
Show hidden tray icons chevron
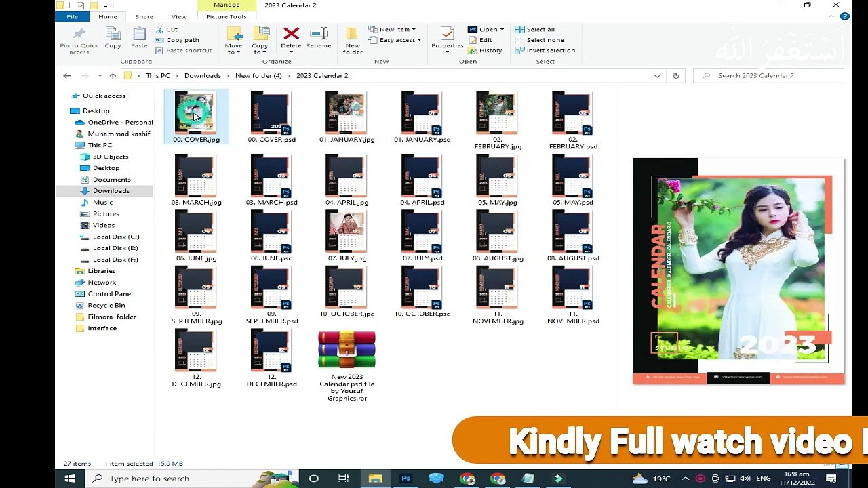click(685, 479)
